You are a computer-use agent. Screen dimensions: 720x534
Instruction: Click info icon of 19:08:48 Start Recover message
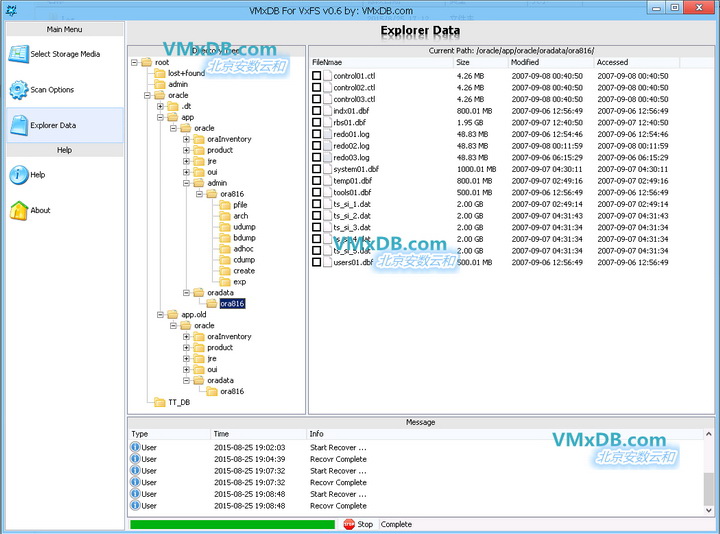[x=135, y=494]
